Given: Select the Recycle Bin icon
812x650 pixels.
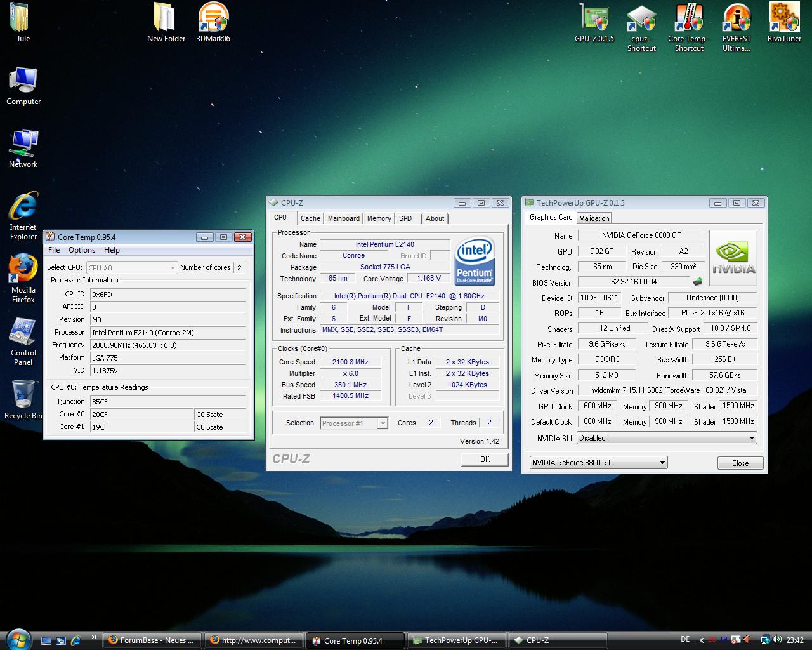Looking at the screenshot, I should pyautogui.click(x=23, y=400).
